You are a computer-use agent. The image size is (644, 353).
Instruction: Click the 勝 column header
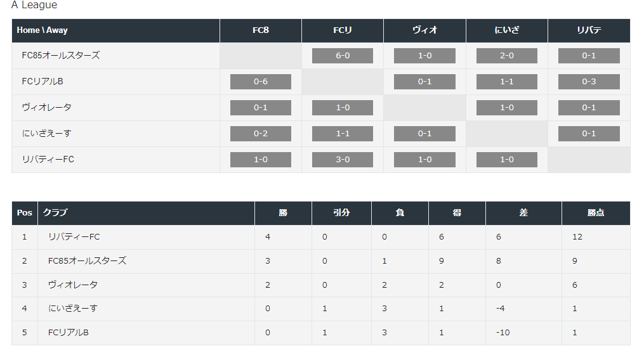[283, 213]
